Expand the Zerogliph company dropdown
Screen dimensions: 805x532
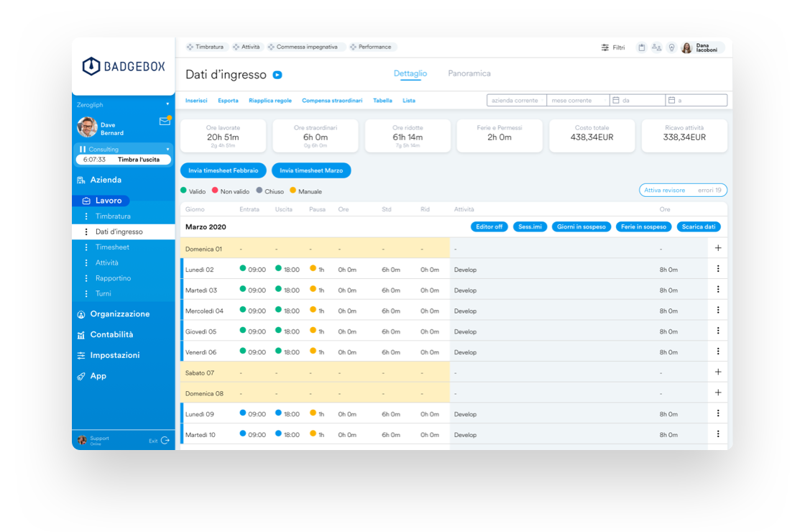[167, 104]
